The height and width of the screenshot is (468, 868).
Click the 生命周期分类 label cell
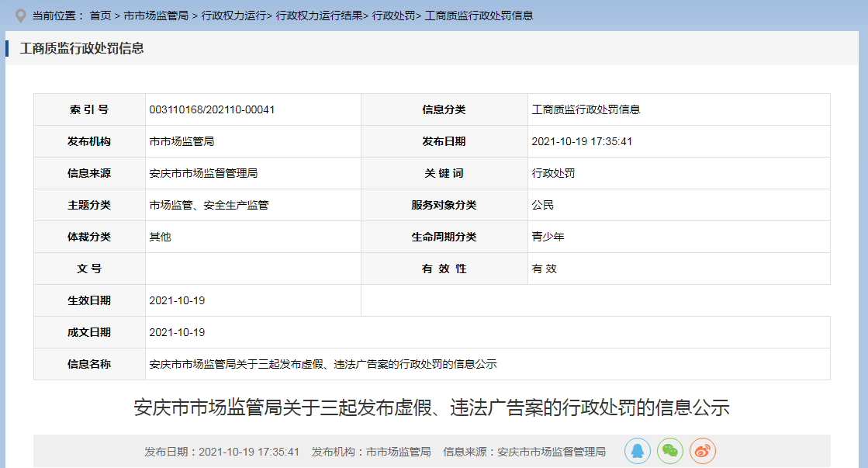(x=444, y=237)
